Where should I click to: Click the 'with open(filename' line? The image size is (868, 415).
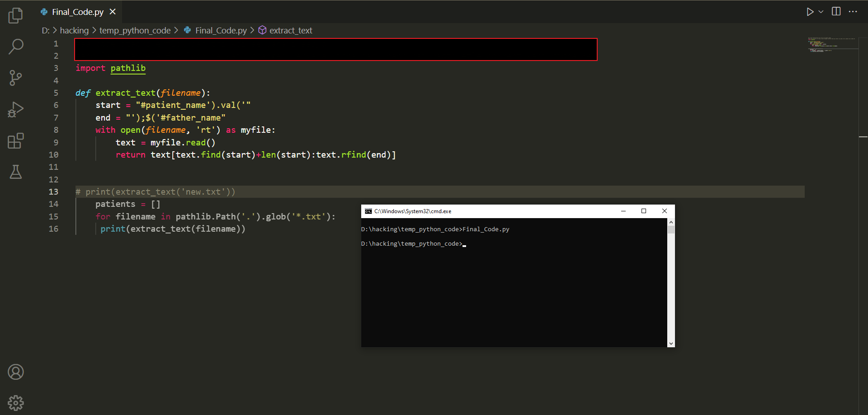[x=185, y=130]
